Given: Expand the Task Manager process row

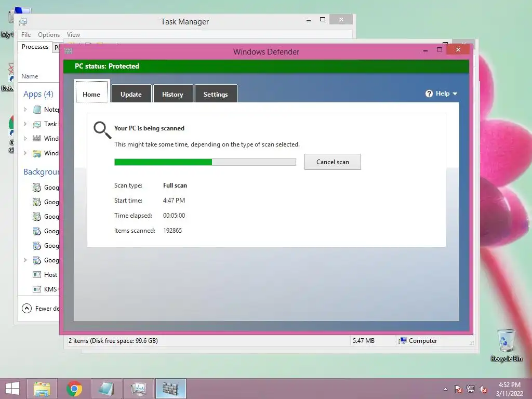Looking at the screenshot, I should coord(25,124).
